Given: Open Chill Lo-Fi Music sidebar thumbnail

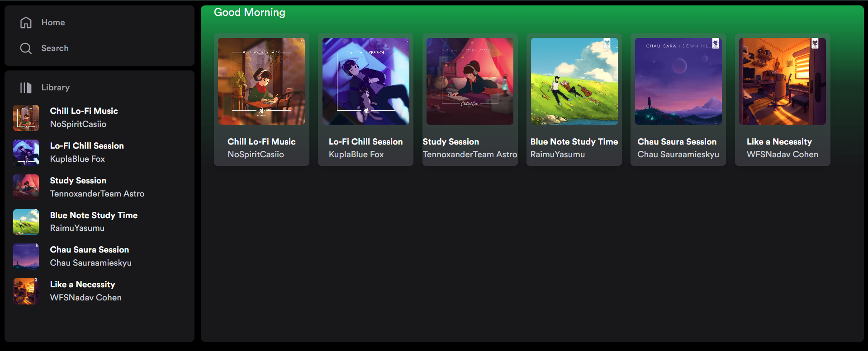Looking at the screenshot, I should click(x=26, y=118).
